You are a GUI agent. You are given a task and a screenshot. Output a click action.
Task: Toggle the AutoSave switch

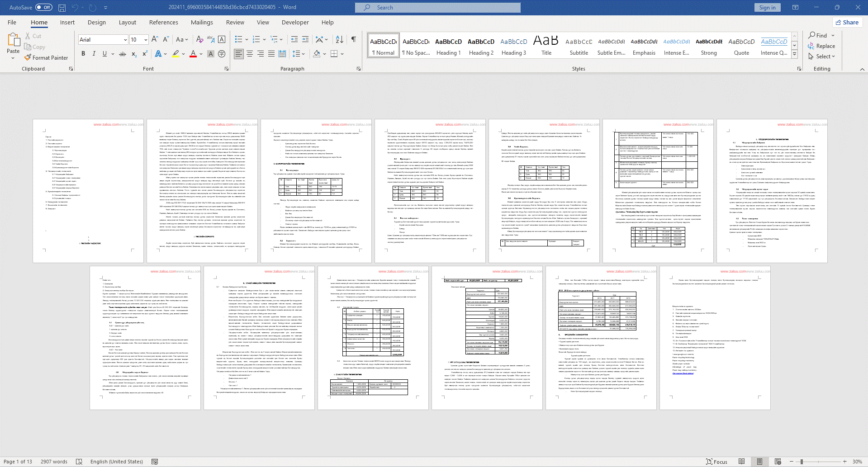44,8
